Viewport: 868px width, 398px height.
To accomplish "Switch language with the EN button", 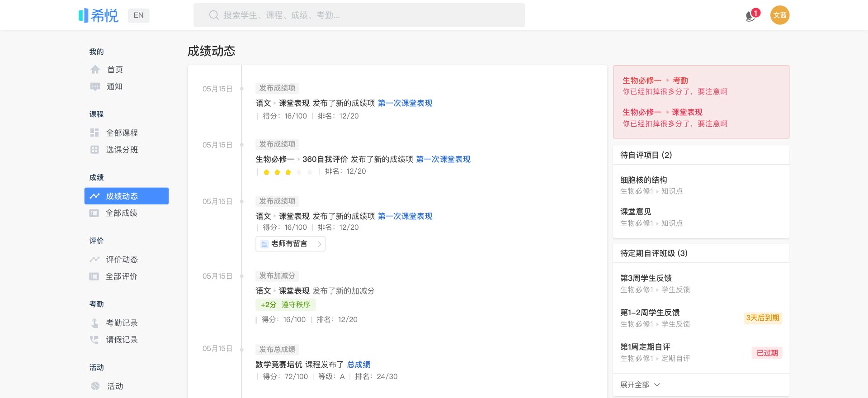I will pyautogui.click(x=138, y=15).
